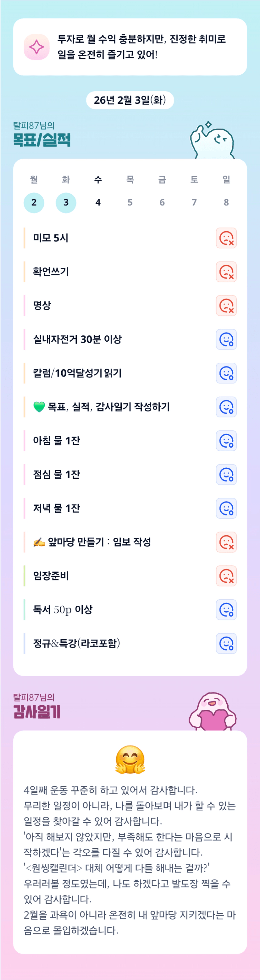Click the sparkle star icon in top banner
This screenshot has width=260, height=980.
(36, 47)
